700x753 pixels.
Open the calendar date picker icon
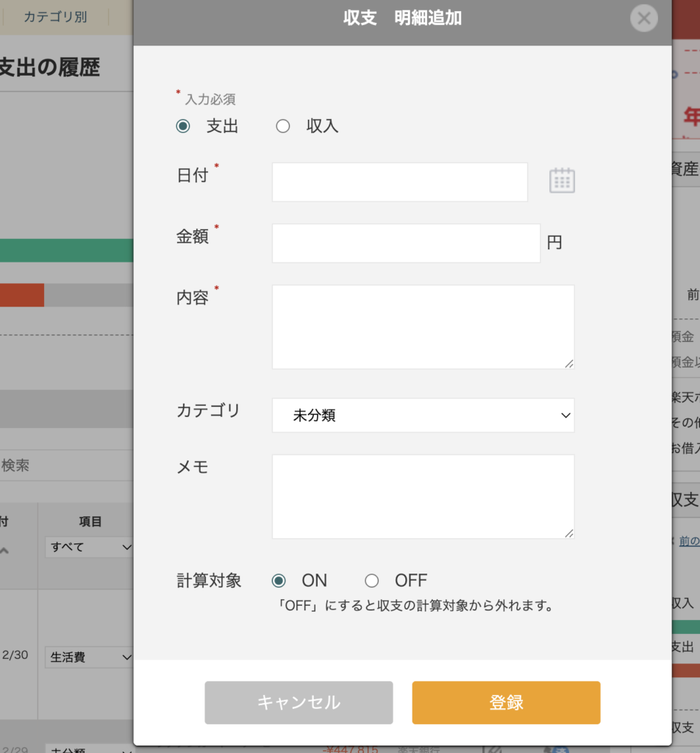pyautogui.click(x=562, y=181)
